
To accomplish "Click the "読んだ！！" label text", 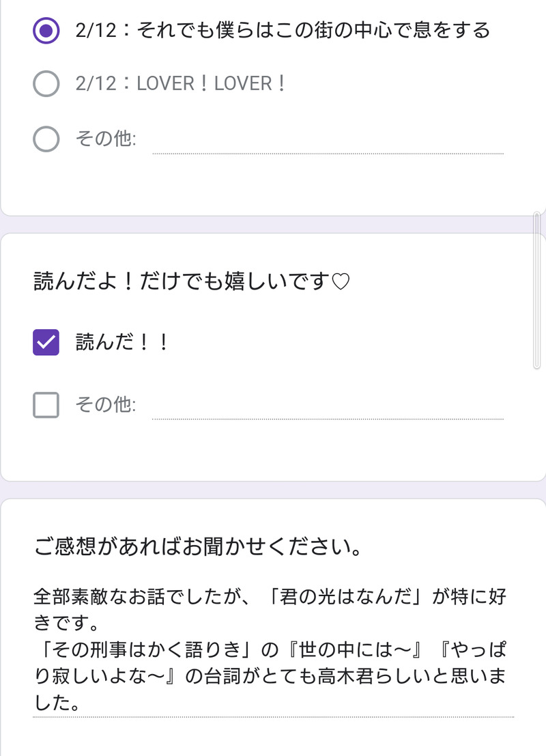I will 122,343.
